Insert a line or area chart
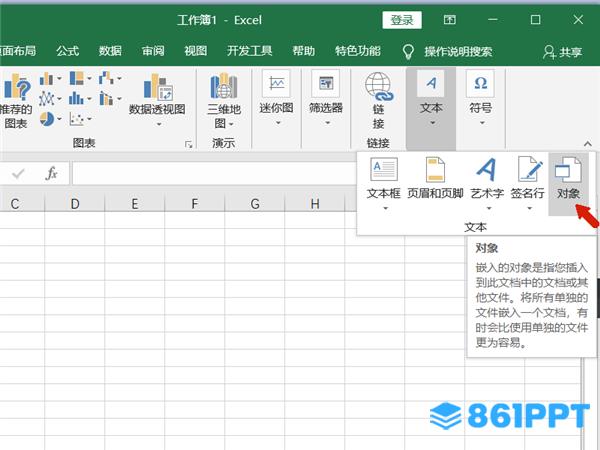Viewport: 600px width, 450px height. 46,99
